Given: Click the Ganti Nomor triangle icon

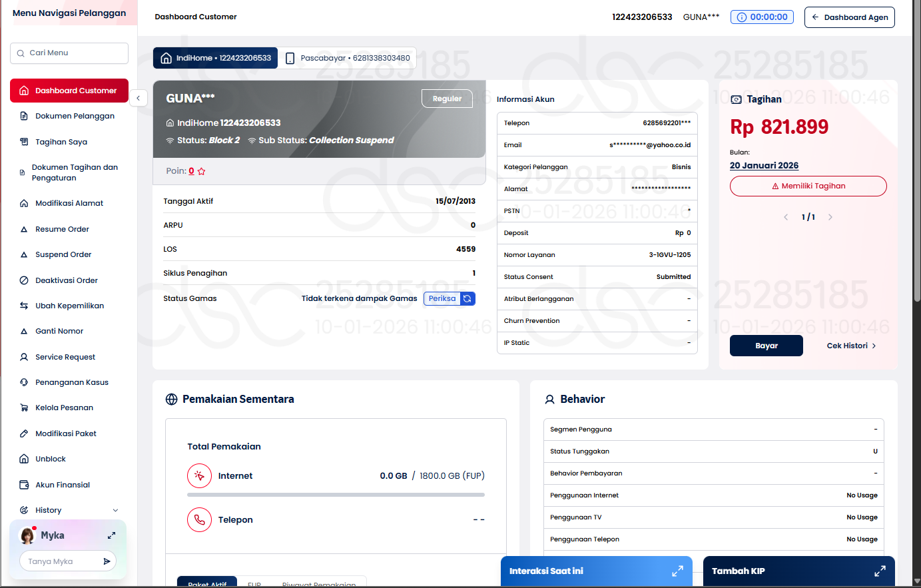Looking at the screenshot, I should point(24,331).
